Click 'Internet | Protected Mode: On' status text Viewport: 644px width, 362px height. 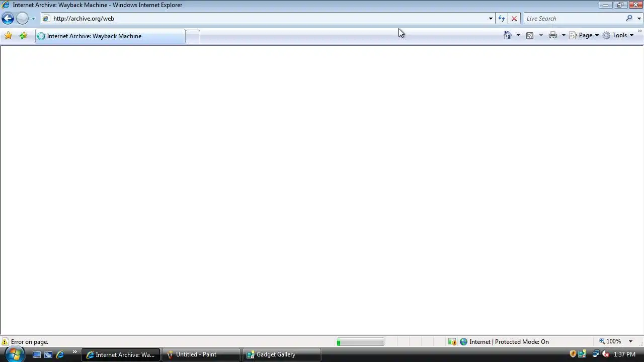(x=509, y=342)
